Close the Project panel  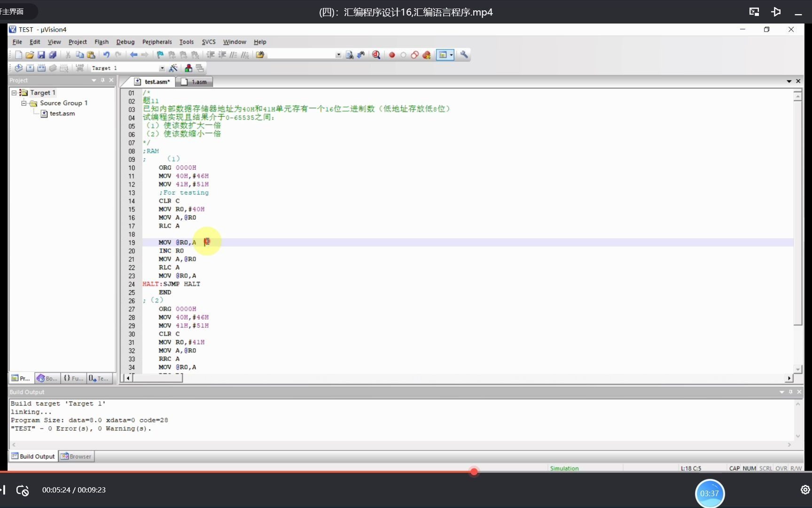(111, 80)
